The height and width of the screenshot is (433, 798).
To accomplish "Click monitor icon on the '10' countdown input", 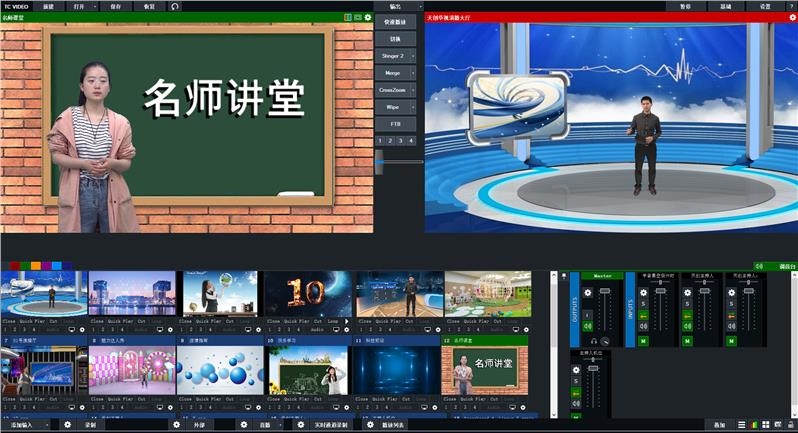I will (336, 330).
